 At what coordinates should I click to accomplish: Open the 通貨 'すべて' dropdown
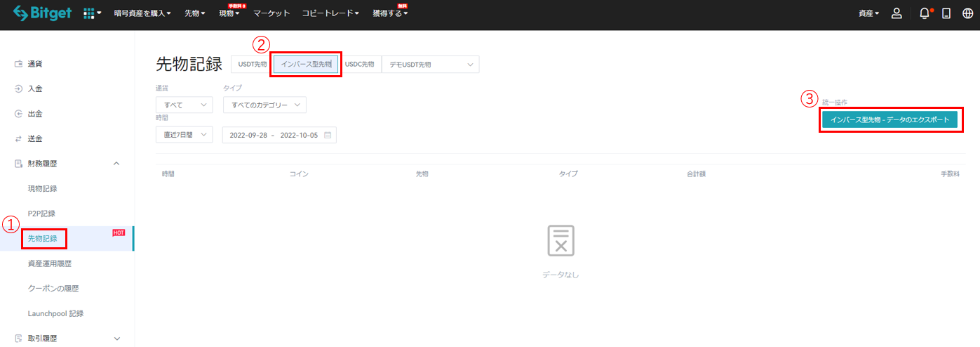click(184, 105)
